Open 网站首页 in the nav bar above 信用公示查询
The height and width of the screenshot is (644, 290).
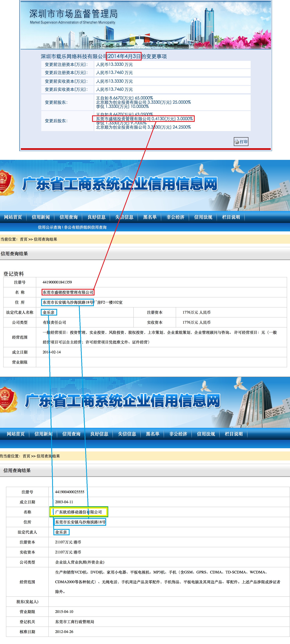click(x=13, y=217)
